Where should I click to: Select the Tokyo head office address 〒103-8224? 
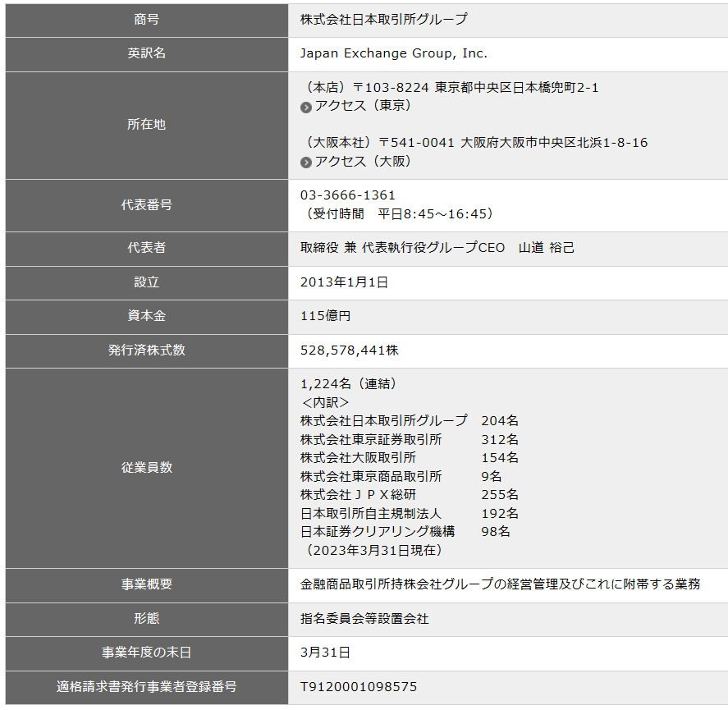click(391, 88)
